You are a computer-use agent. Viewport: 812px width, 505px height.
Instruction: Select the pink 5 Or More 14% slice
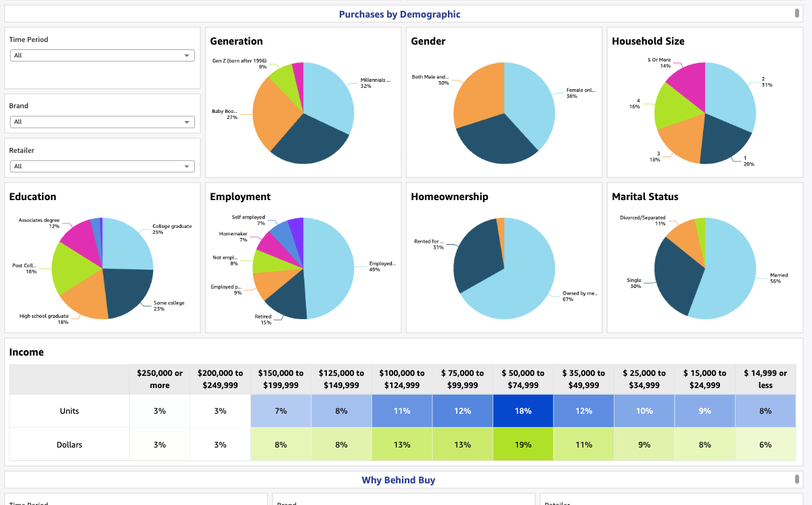pos(689,85)
